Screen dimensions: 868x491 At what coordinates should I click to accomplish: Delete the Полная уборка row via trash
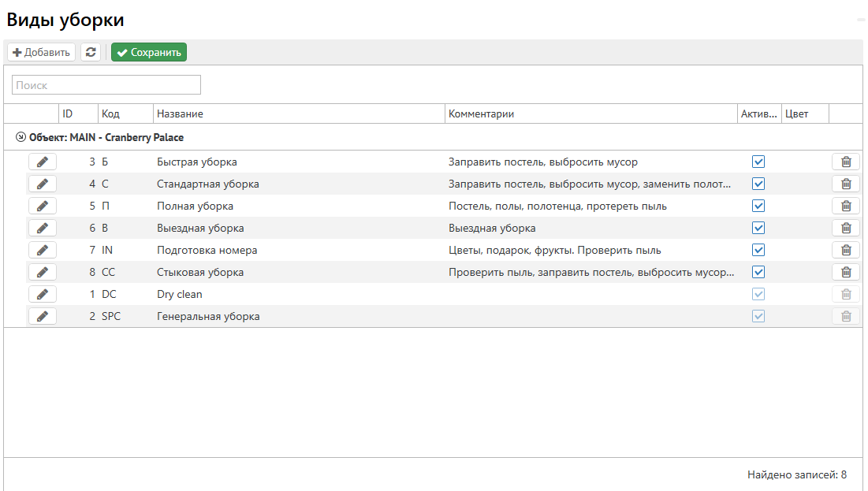(x=846, y=206)
